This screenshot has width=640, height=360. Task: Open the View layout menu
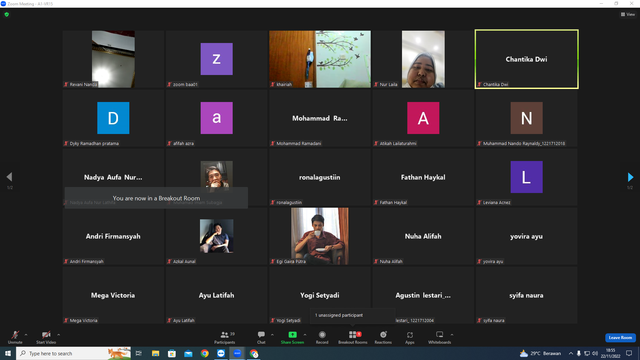(628, 14)
